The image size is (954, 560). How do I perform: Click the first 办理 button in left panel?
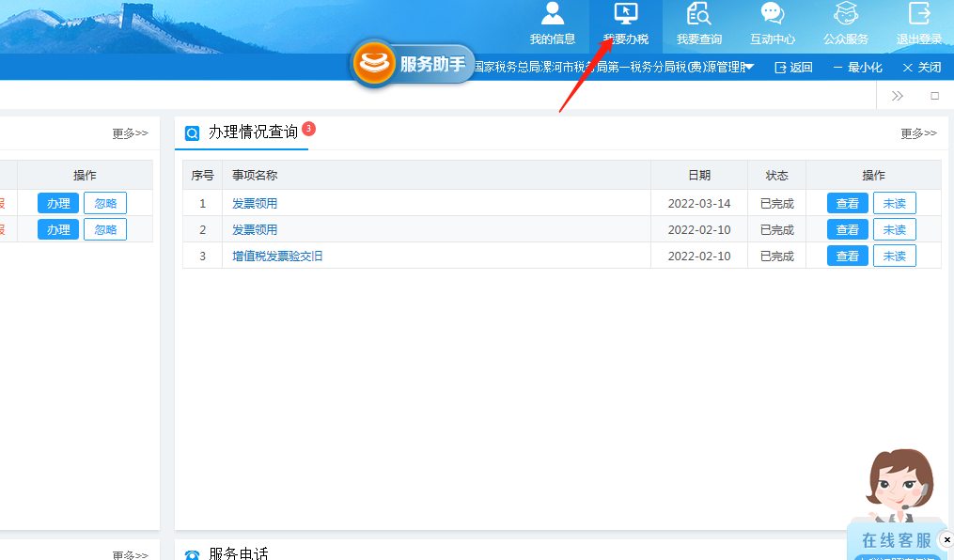point(58,203)
